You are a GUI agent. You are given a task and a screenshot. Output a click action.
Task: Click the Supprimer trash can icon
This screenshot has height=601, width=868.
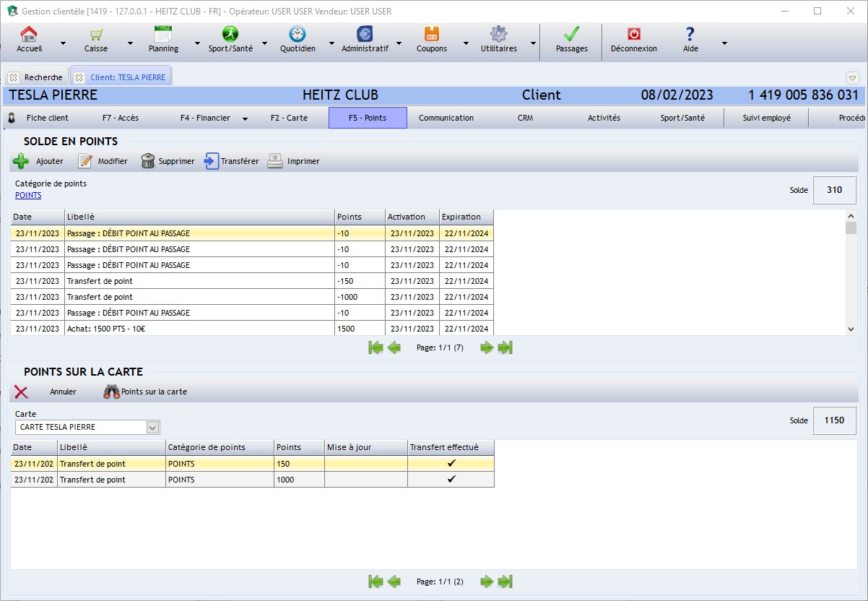click(148, 161)
